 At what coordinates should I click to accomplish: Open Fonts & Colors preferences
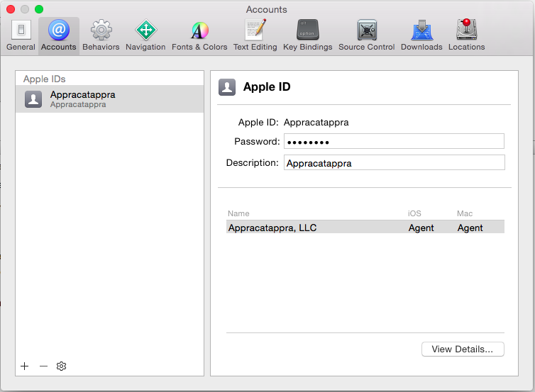199,35
